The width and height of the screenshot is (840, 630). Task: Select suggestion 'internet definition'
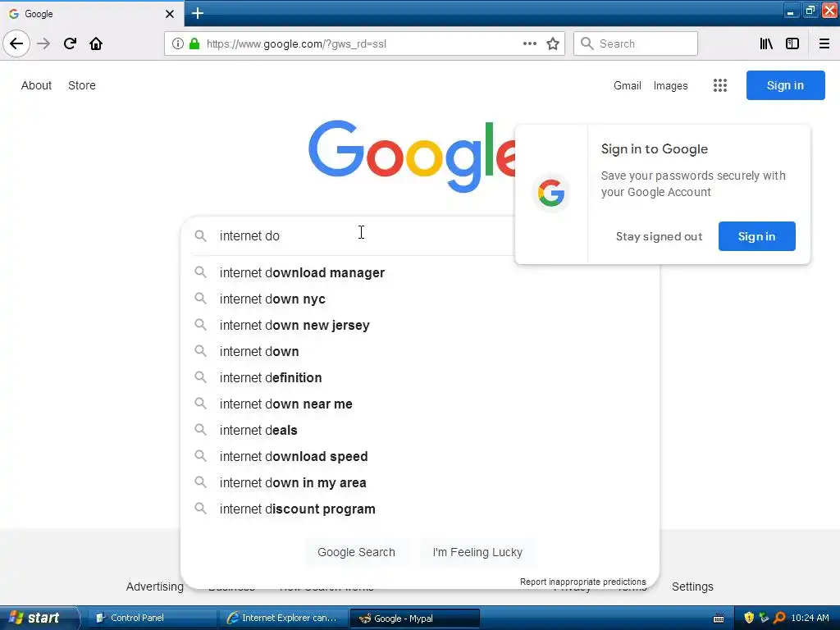(x=420, y=377)
